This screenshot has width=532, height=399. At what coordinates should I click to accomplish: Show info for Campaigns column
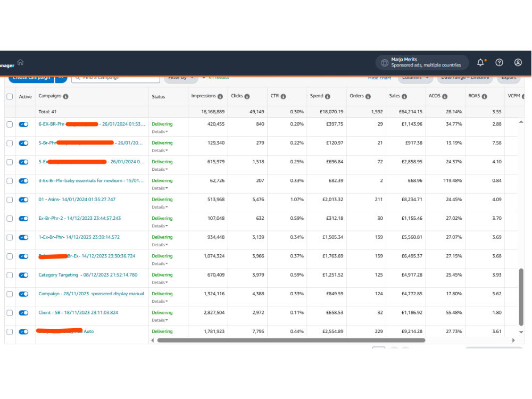[66, 96]
